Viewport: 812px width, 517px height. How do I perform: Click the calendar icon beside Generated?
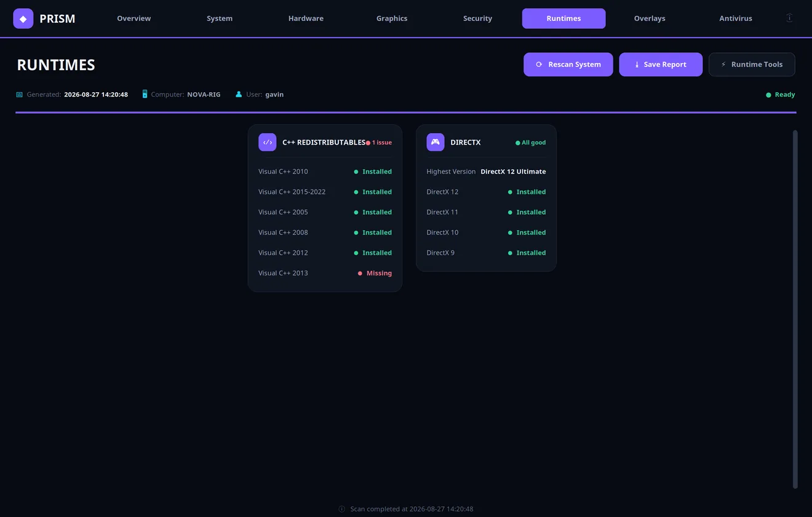[20, 95]
